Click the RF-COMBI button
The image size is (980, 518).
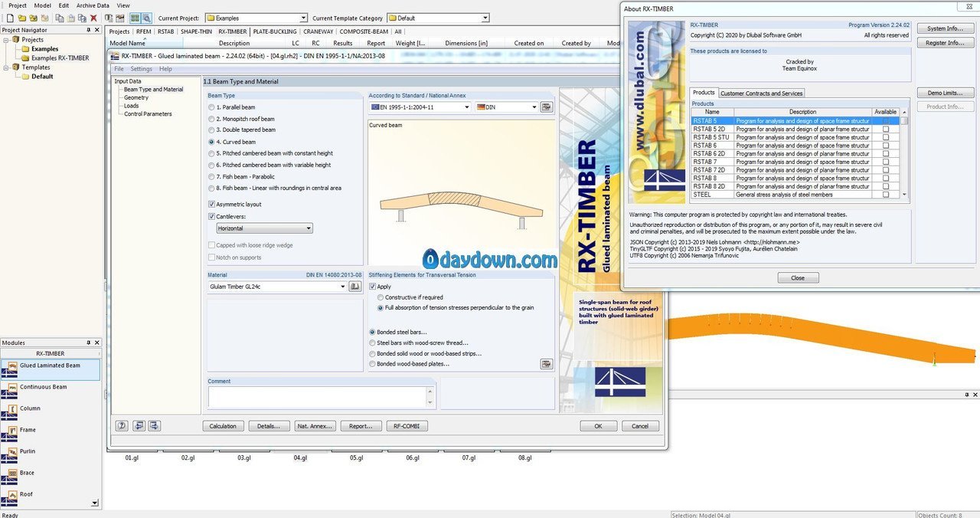[407, 426]
